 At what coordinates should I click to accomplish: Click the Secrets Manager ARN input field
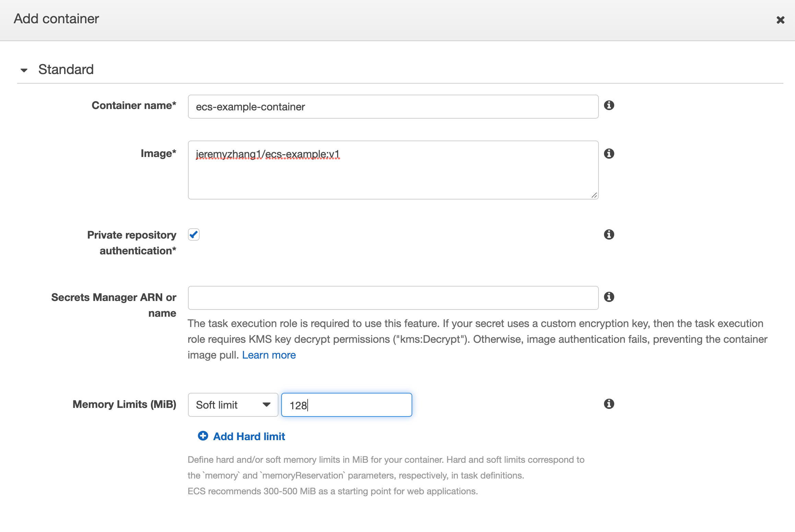click(393, 298)
